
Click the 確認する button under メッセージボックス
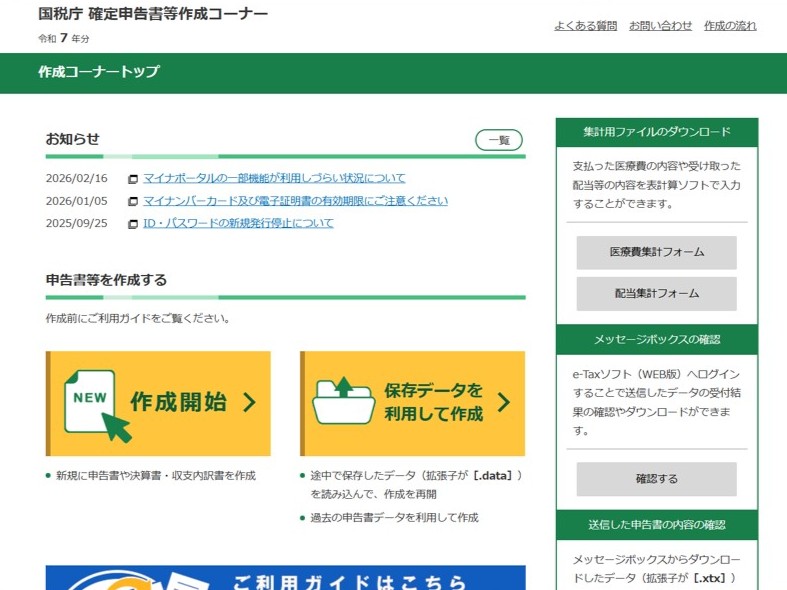point(657,479)
